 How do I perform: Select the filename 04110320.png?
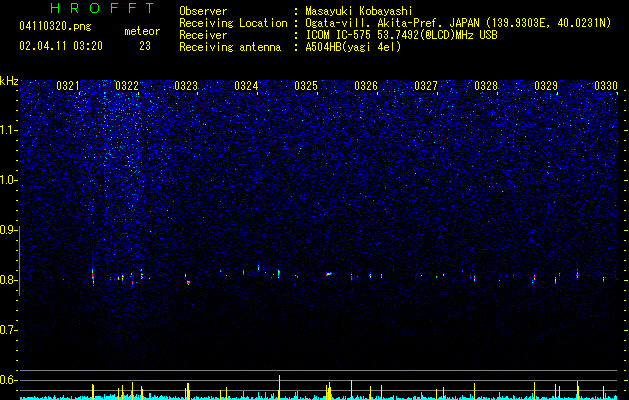pos(55,27)
